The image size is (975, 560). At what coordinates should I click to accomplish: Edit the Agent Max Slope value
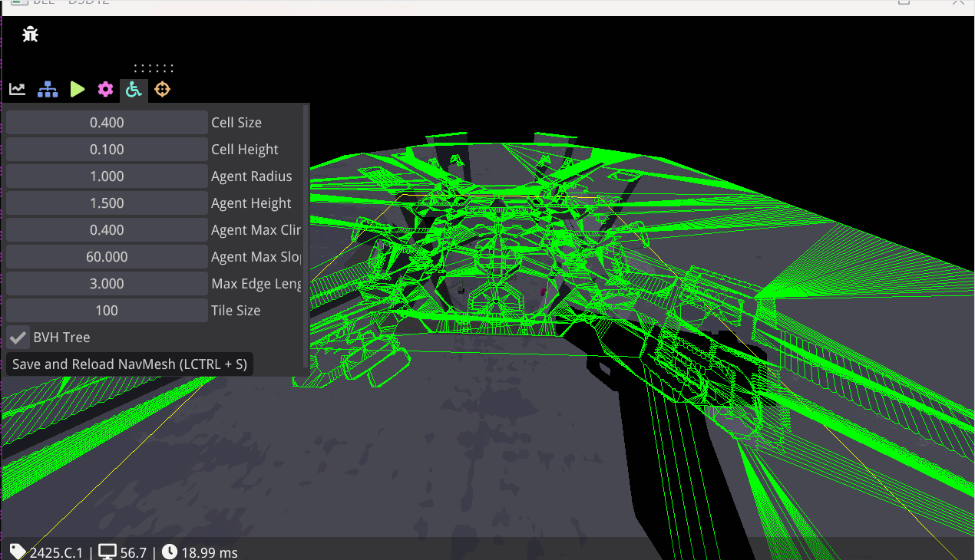tap(107, 256)
